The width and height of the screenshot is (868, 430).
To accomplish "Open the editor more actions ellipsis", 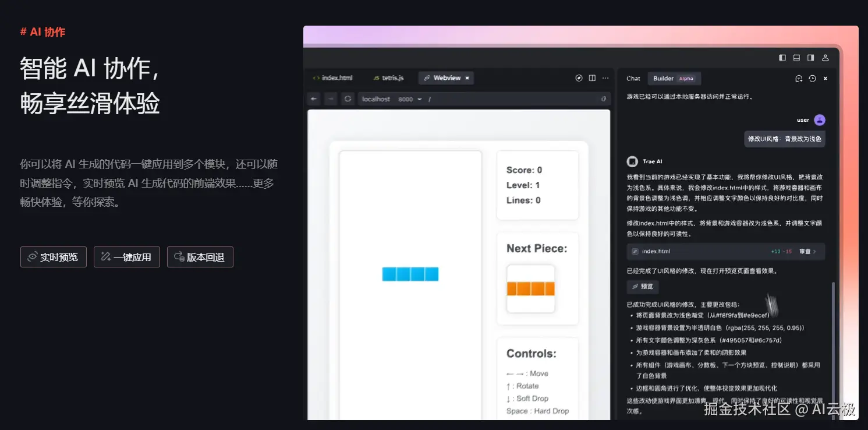I will [x=605, y=78].
